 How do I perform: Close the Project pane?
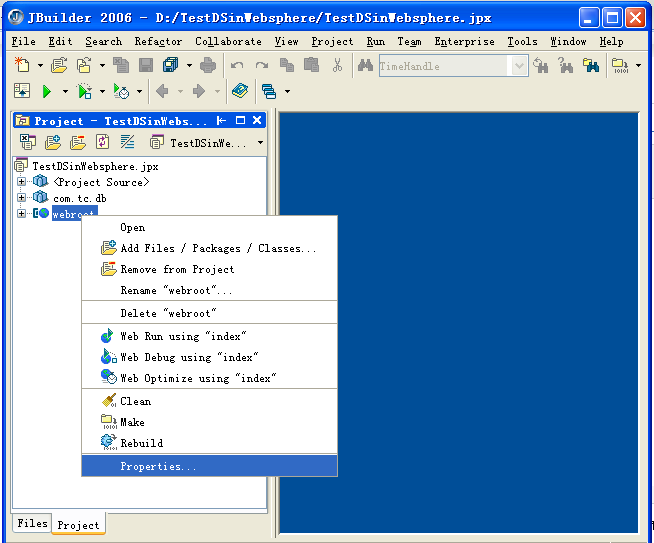click(257, 121)
